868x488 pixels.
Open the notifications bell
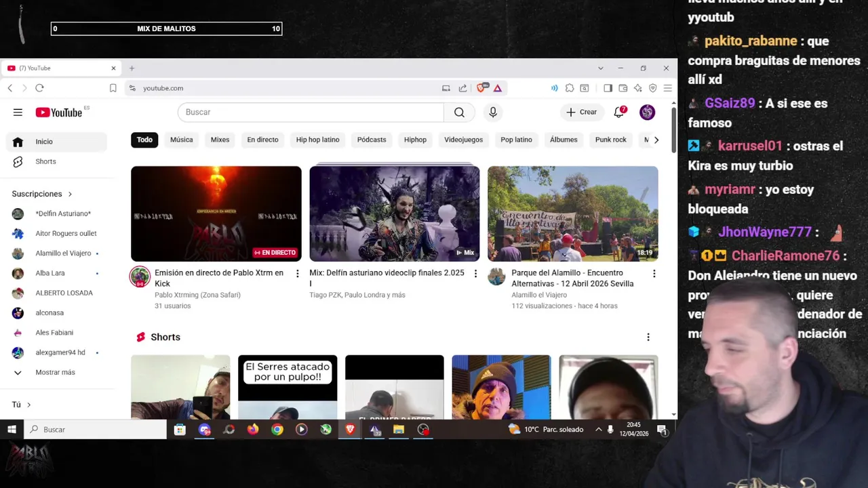coord(618,113)
